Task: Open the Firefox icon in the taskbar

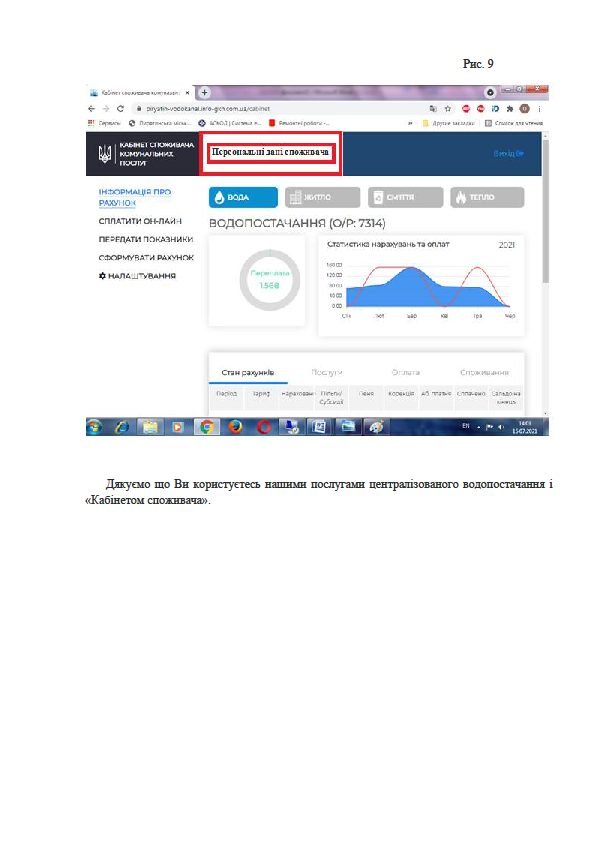Action: point(235,427)
